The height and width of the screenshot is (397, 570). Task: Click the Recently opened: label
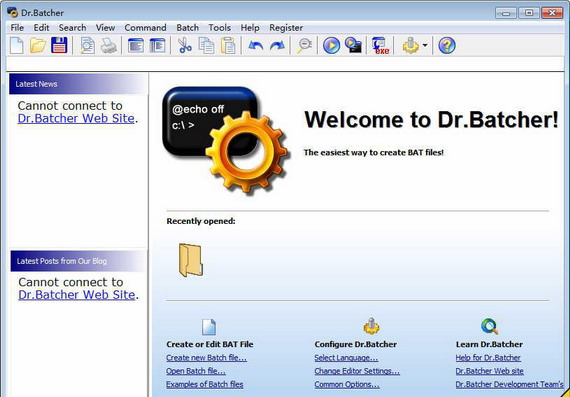pos(201,221)
